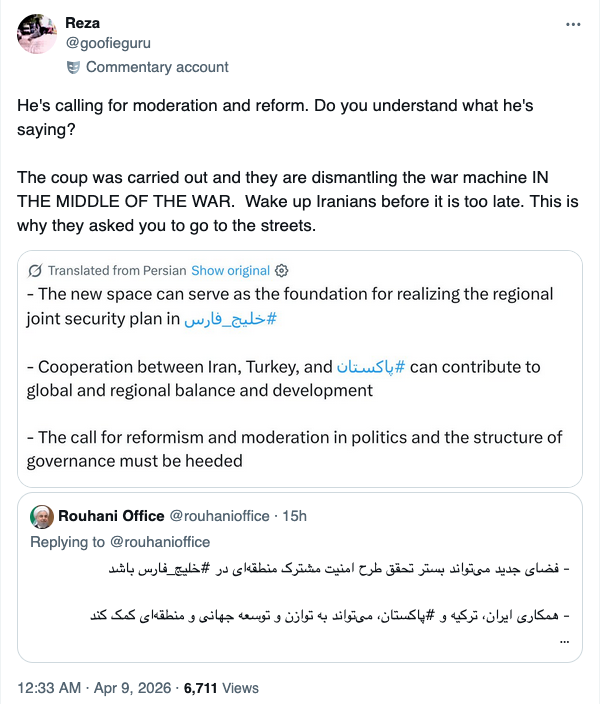
Task: Click the 15h timestamp on quoted post
Action: (294, 516)
